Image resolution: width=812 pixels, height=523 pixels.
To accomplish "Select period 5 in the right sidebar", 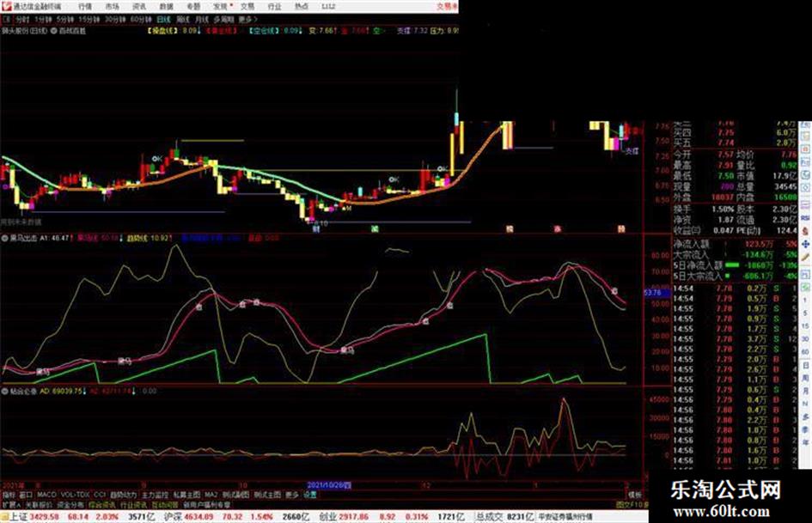I will click(805, 313).
